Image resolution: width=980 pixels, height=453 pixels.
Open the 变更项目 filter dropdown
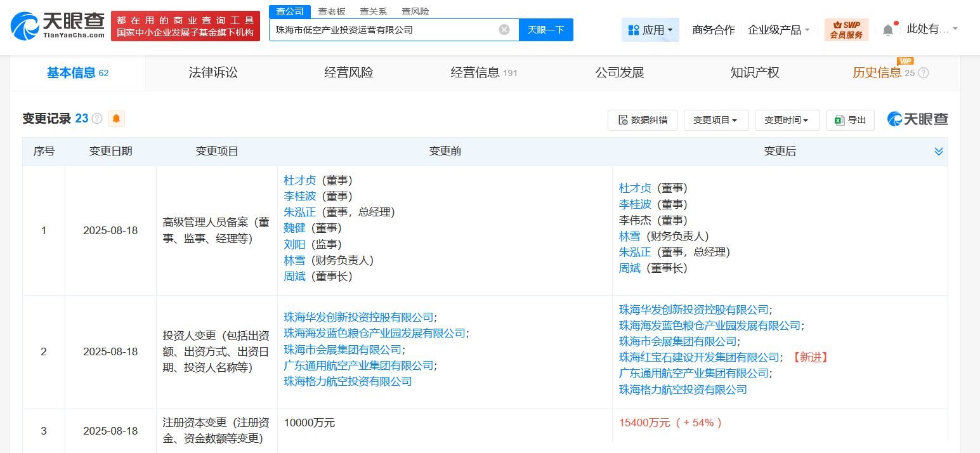pos(716,120)
